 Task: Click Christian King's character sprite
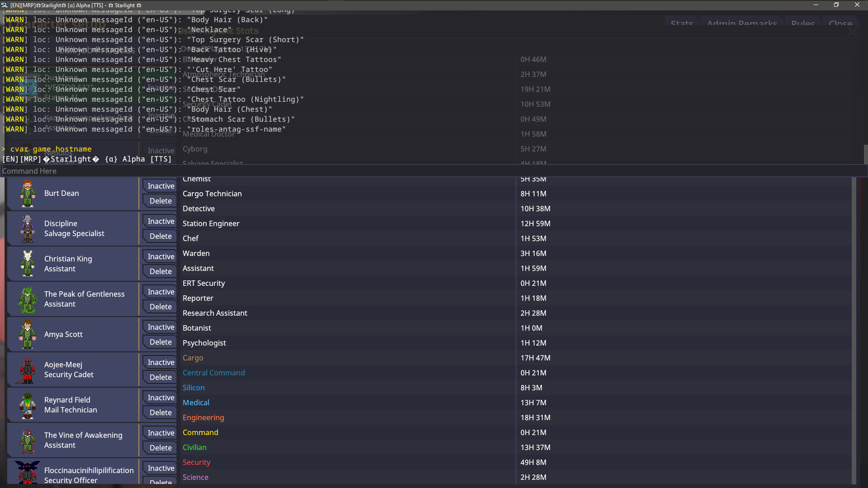28,264
